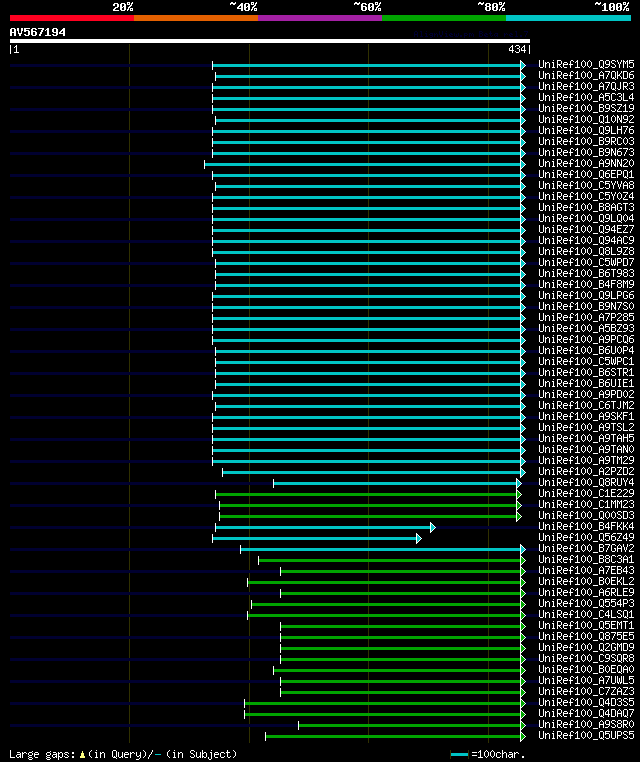This screenshot has width=640, height=762.
Task: Click the query end position 434
Action: (517, 49)
